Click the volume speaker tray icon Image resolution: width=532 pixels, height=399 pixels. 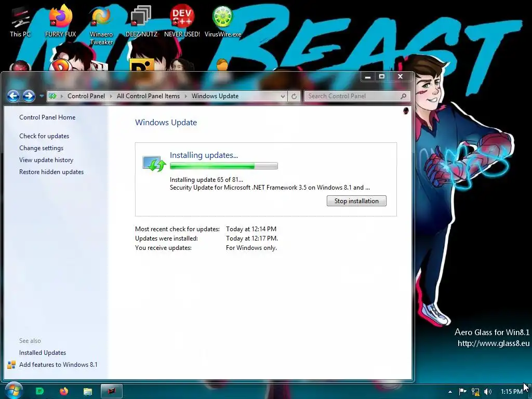tap(488, 392)
